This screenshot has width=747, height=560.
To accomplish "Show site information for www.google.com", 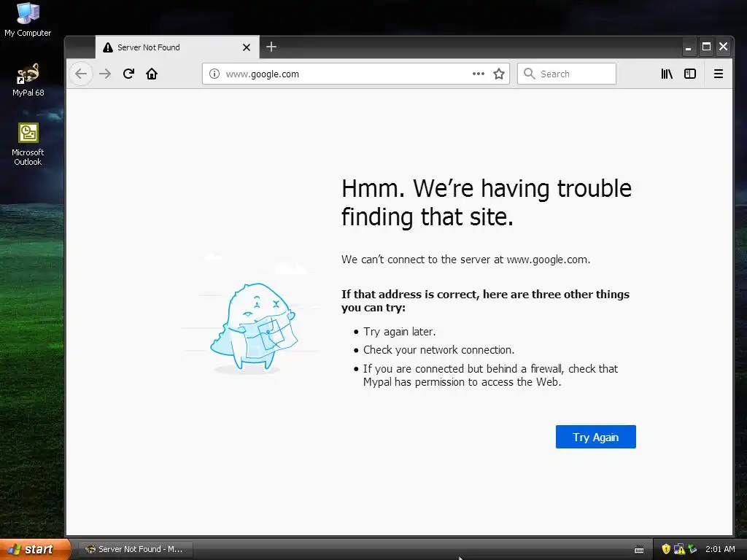I will pos(214,74).
